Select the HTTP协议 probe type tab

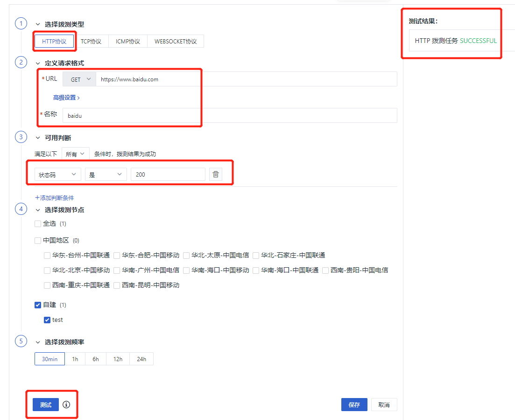pos(54,42)
